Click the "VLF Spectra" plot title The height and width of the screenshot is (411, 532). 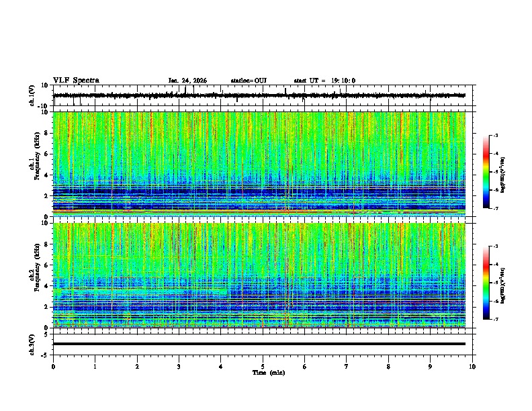coord(76,81)
